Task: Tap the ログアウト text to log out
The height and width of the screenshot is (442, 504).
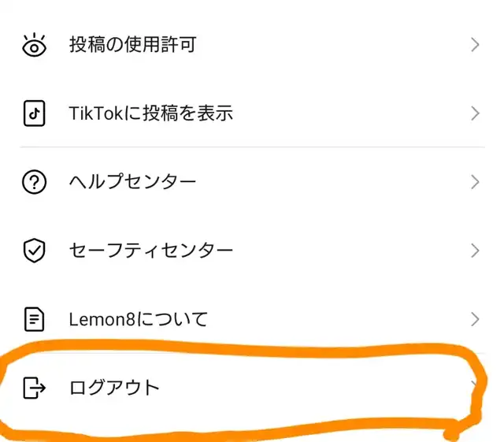Action: coord(114,388)
